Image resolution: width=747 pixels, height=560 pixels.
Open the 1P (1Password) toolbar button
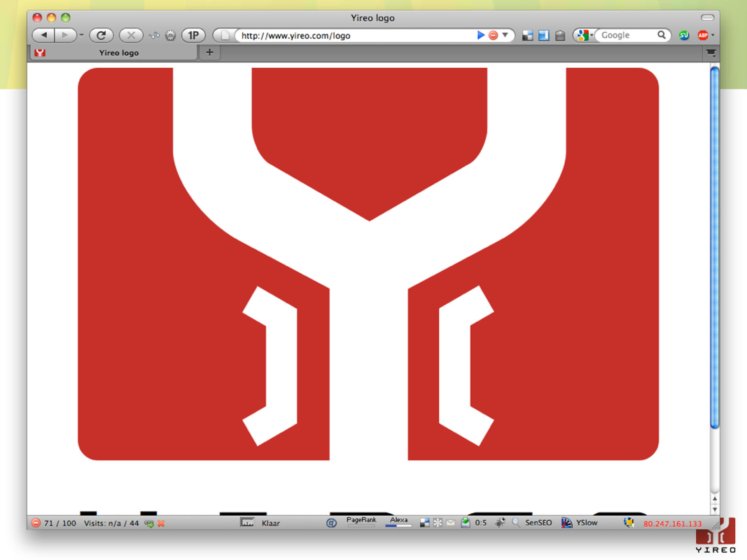193,35
